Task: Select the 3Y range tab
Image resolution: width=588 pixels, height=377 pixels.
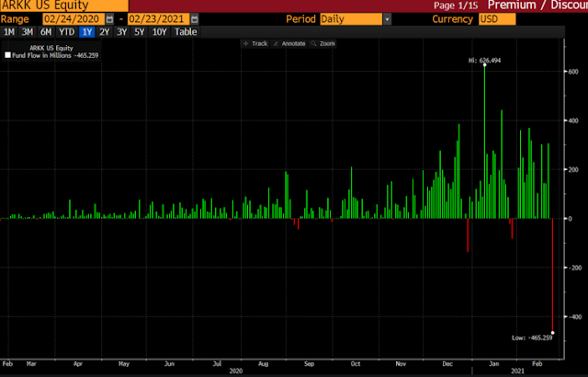Action: pos(122,32)
